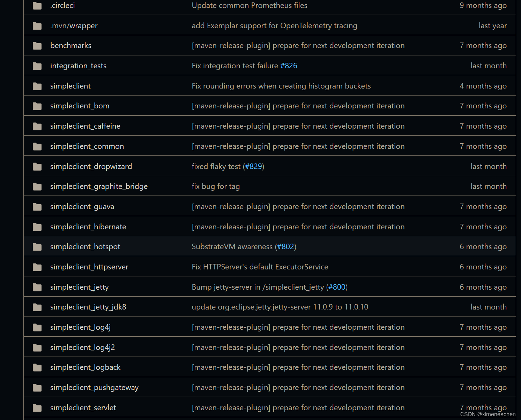Image resolution: width=521 pixels, height=420 pixels.
Task: Click the folder icon beside simpleclient_graphite_bridge
Action: tap(37, 186)
